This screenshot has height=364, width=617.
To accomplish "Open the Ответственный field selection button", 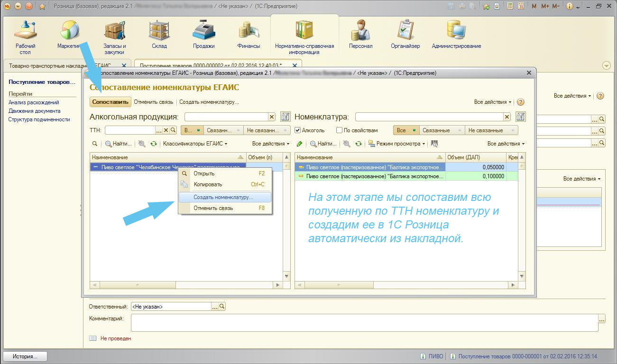I will pyautogui.click(x=215, y=307).
